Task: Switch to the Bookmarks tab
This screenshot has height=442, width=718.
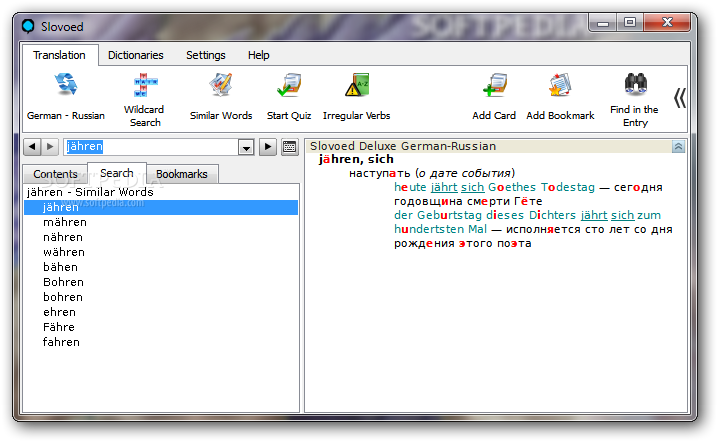Action: click(x=182, y=174)
